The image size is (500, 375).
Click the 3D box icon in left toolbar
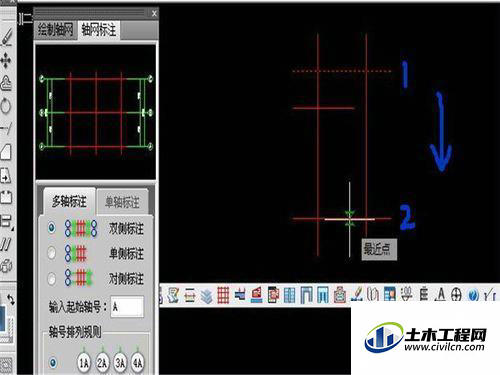tap(6, 266)
